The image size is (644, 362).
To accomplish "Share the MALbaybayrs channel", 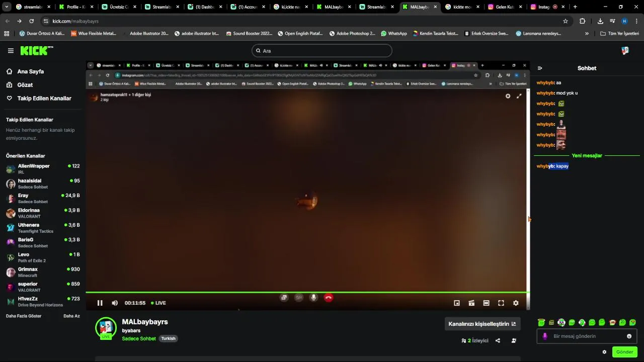I will (498, 340).
